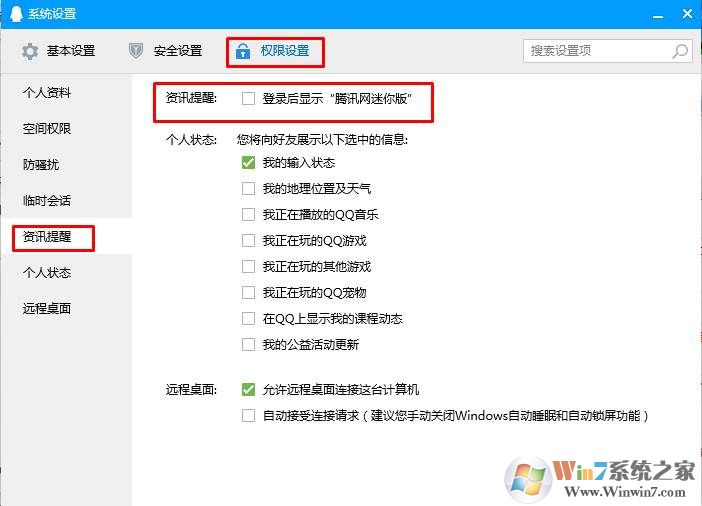Enable 我正在玩的QQ游戏 checkbox

tap(248, 240)
